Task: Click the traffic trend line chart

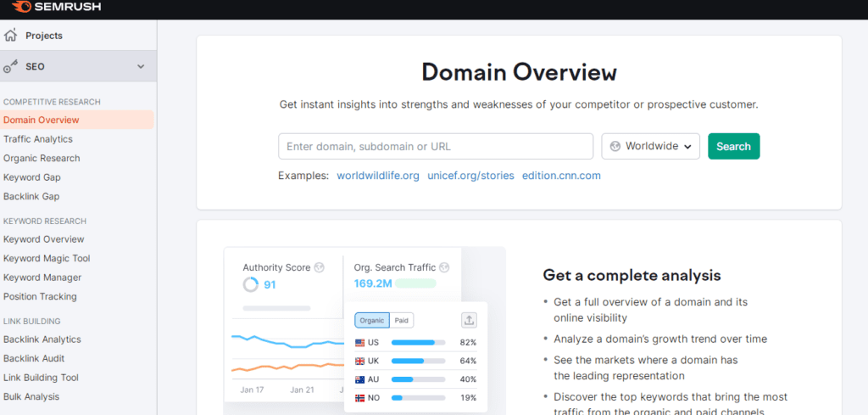Action: [x=288, y=352]
